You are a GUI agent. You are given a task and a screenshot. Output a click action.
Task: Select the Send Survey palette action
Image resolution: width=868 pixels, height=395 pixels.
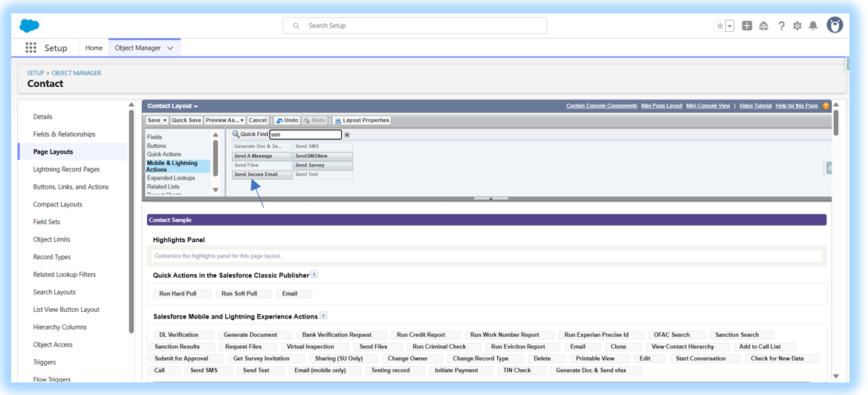[x=323, y=165]
